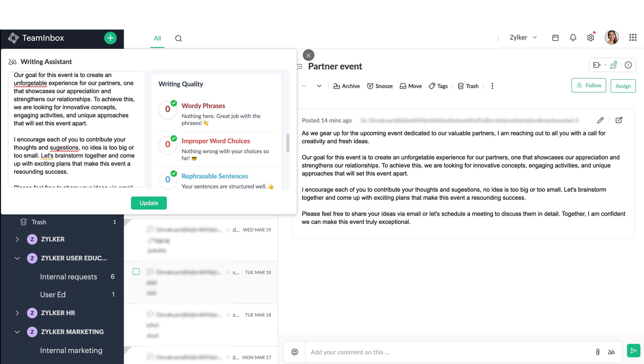Viewport: 644px width, 364px height.
Task: Go to previous thread with up chevron
Action: pos(304,86)
